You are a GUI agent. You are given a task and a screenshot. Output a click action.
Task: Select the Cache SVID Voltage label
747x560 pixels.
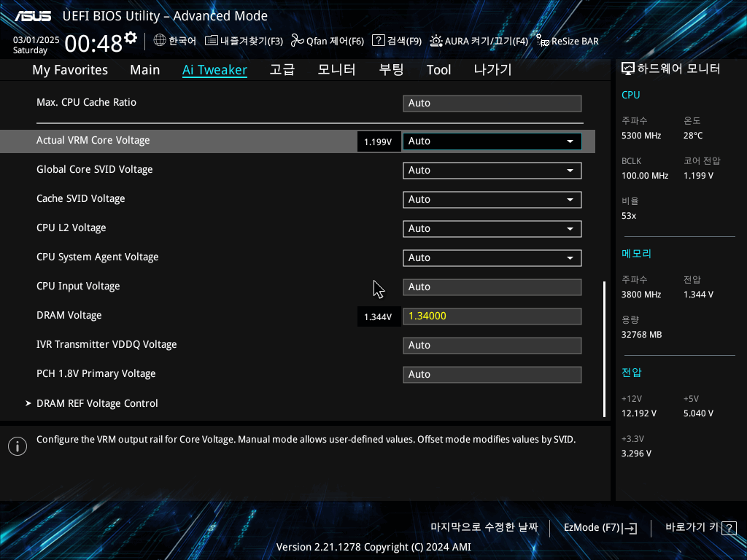click(81, 198)
